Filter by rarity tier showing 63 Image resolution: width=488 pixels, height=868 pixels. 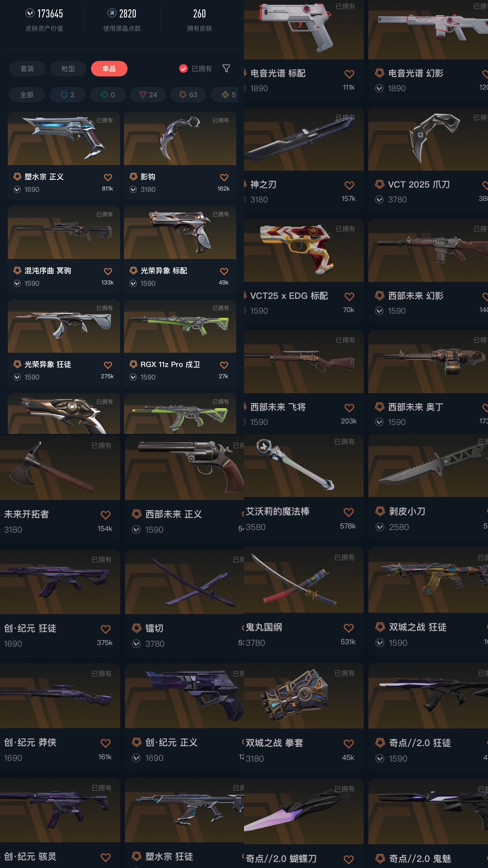tap(188, 95)
